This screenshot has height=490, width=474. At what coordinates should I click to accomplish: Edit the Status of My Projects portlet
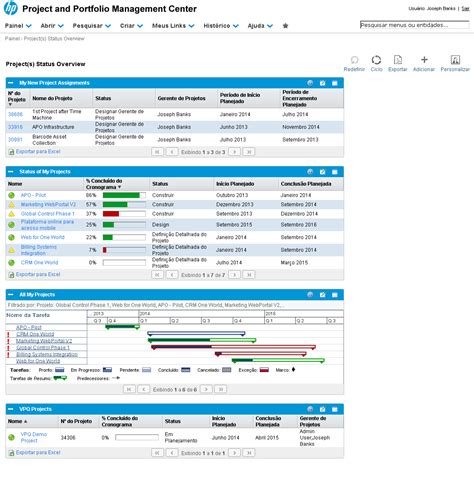click(x=322, y=172)
